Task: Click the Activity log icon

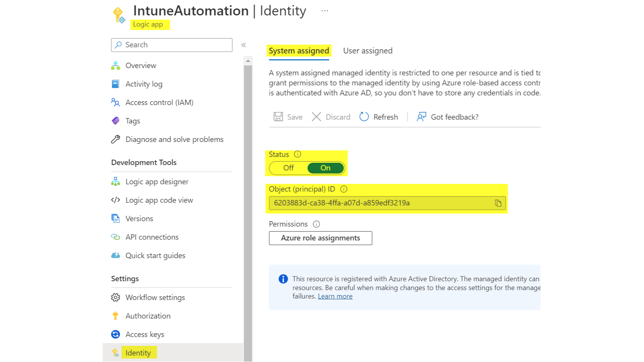Action: 116,84
